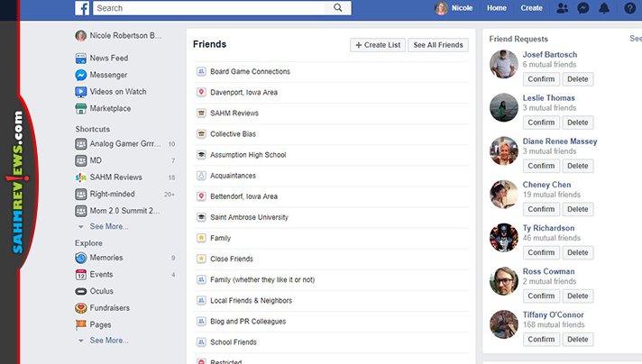The image size is (642, 364).
Task: Open Ty Richardson profile photo
Action: click(x=504, y=238)
